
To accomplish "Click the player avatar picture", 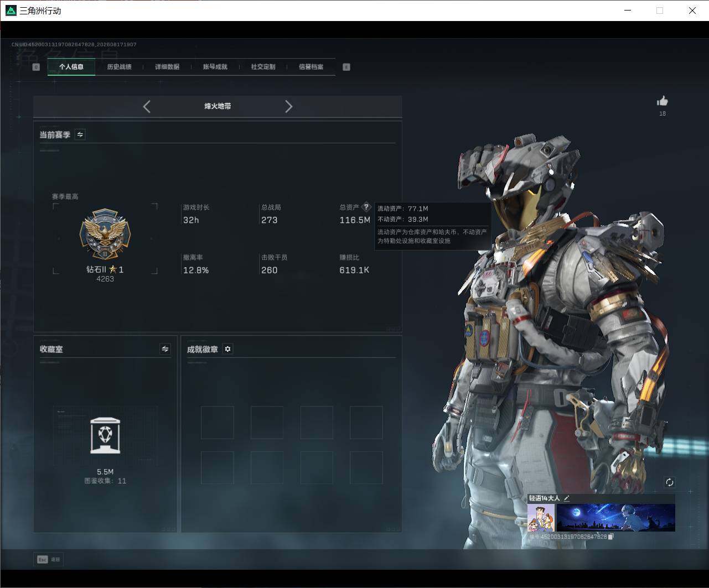I will coord(541,518).
